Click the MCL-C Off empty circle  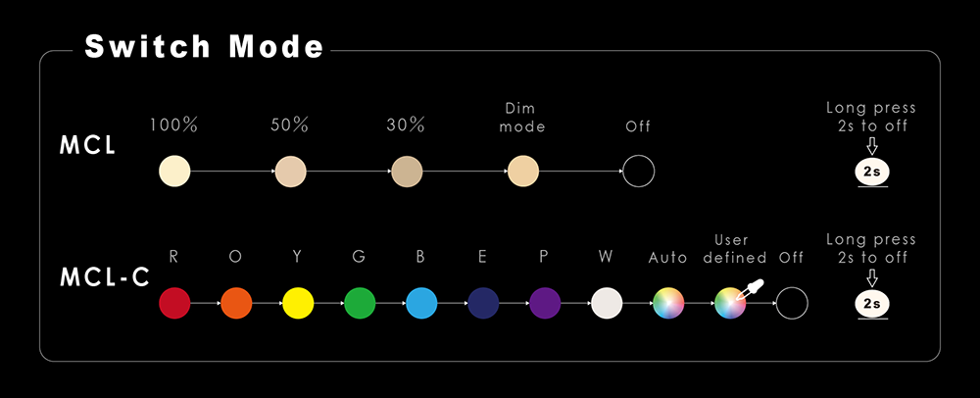pos(793,303)
